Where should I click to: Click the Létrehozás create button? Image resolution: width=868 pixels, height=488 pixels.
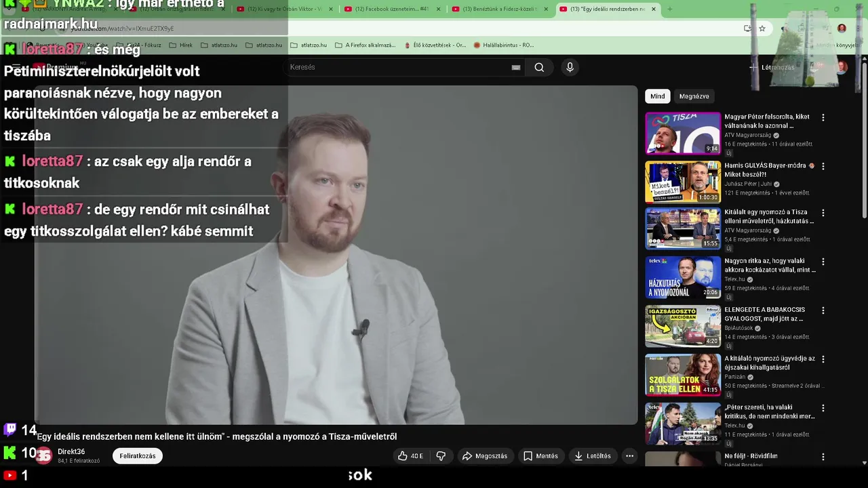tap(772, 67)
